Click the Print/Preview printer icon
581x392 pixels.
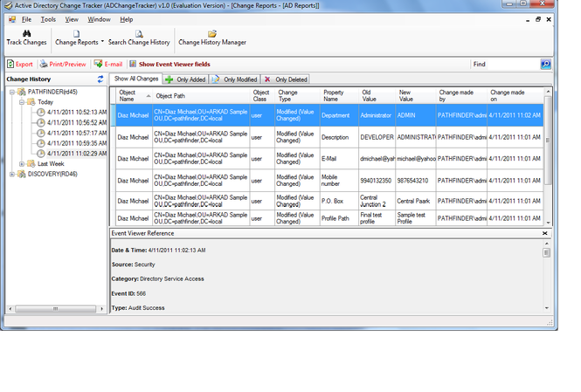tap(44, 64)
